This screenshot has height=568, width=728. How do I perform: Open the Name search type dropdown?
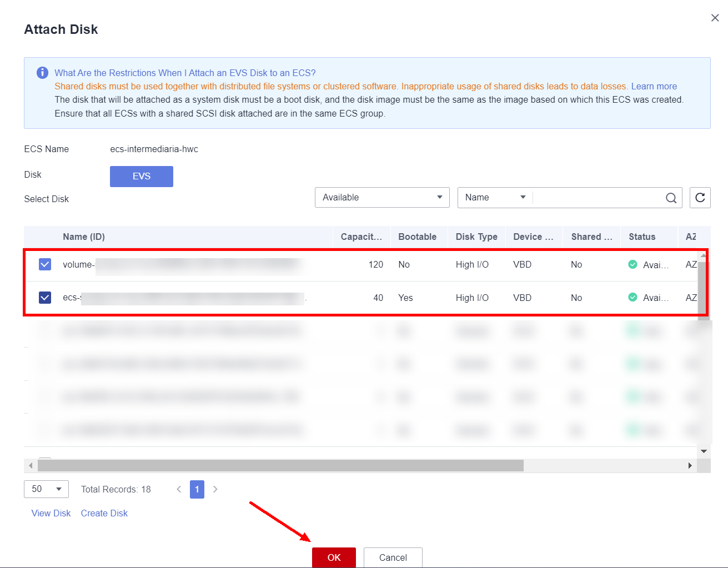point(494,198)
